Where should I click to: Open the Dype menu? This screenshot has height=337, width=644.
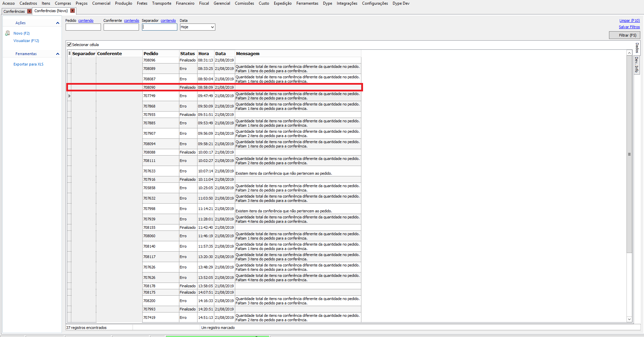tap(327, 3)
